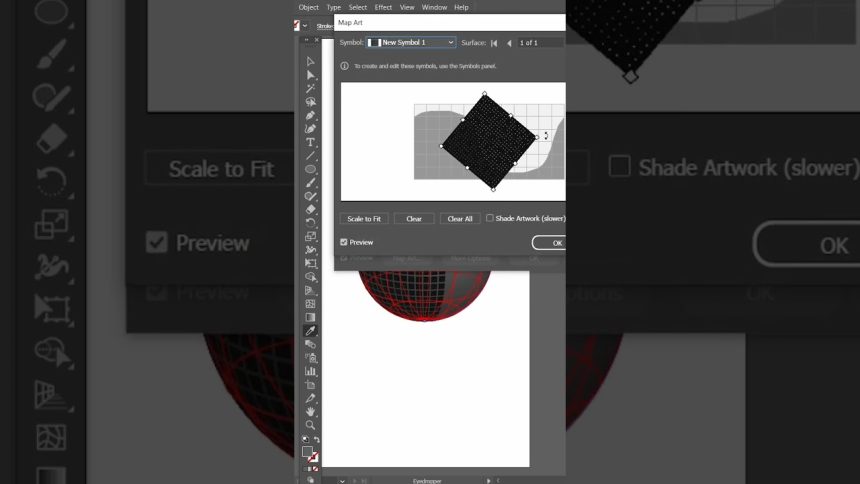Pick the Scale tool
The width and height of the screenshot is (860, 484).
pyautogui.click(x=310, y=236)
